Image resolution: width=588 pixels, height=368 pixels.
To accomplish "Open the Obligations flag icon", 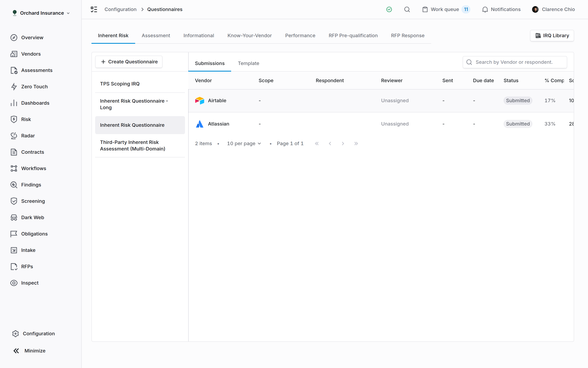I will tap(14, 234).
